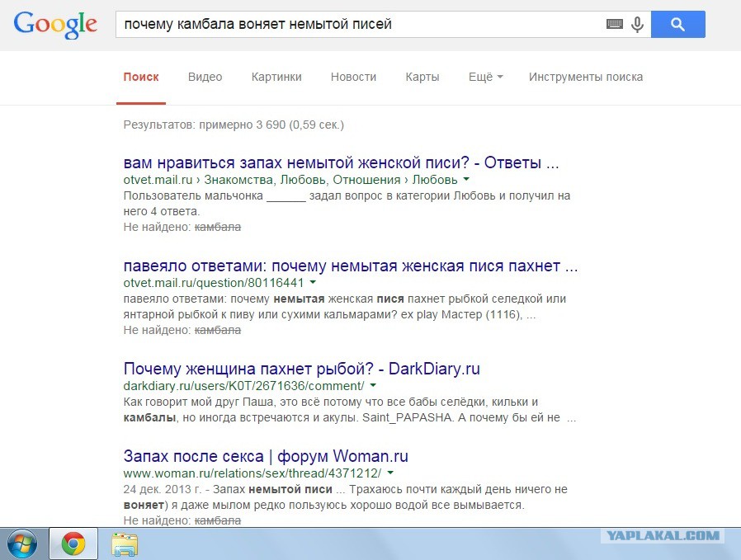Open first result from Ответы Mail.ru

341,162
